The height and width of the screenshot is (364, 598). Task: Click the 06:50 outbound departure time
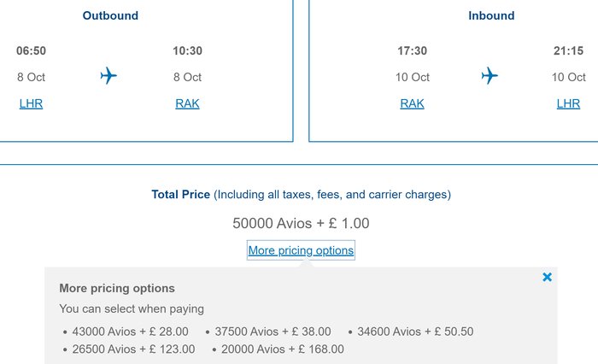click(31, 50)
